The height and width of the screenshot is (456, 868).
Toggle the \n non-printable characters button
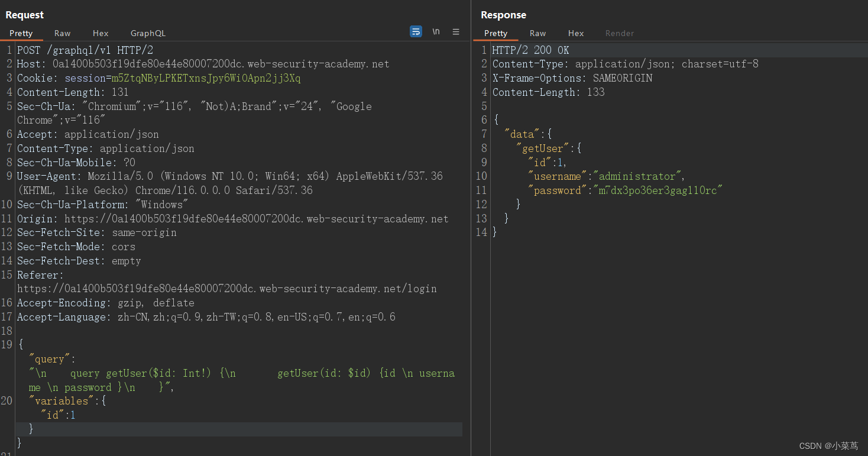[x=436, y=32]
